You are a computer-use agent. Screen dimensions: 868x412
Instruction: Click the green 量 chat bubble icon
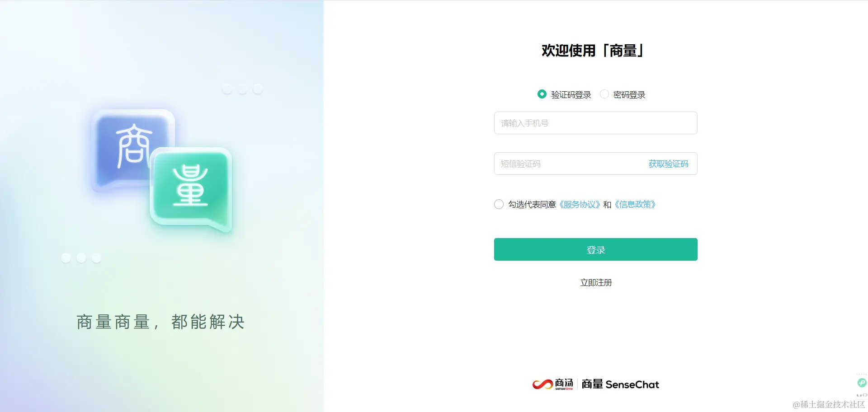point(191,190)
